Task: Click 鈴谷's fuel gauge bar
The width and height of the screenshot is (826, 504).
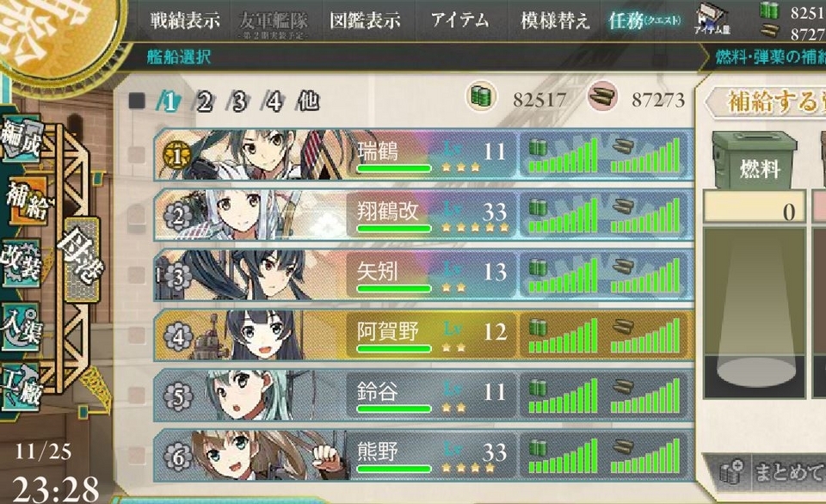Action: pos(563,396)
